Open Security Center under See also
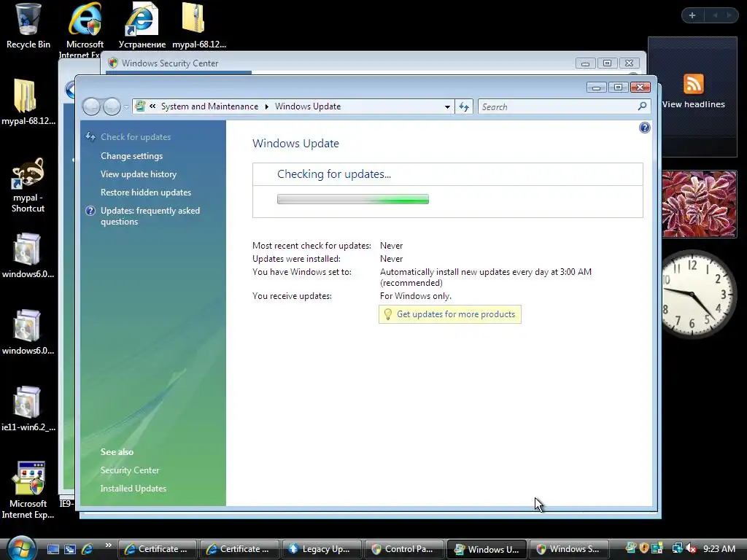 130,470
